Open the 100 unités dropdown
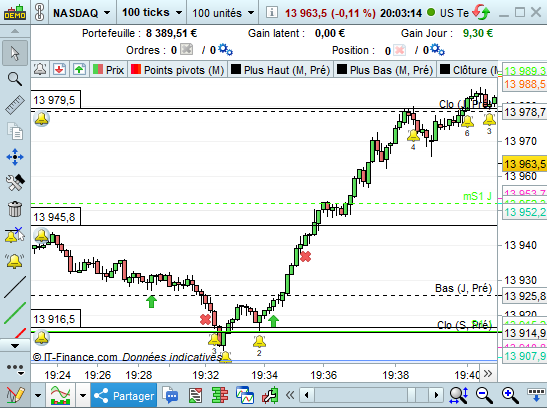The image size is (547, 408). pyautogui.click(x=223, y=13)
